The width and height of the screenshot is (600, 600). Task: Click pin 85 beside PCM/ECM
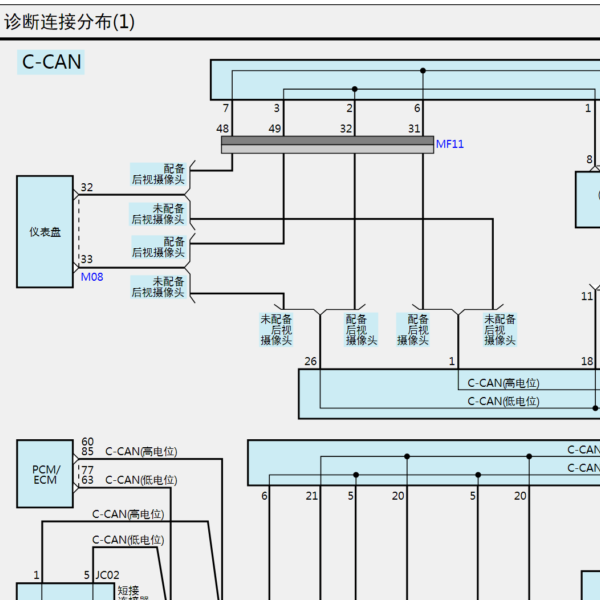click(x=87, y=452)
